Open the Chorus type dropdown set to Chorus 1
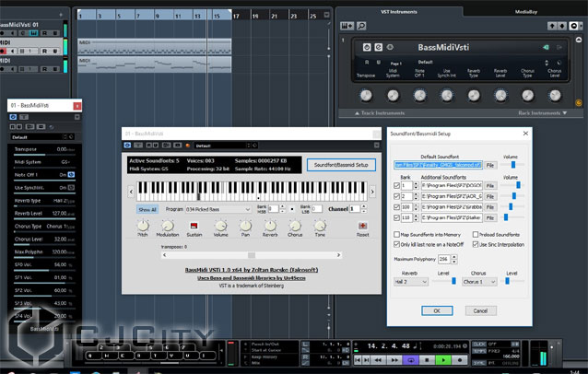This screenshot has width=588, height=374. coord(479,282)
